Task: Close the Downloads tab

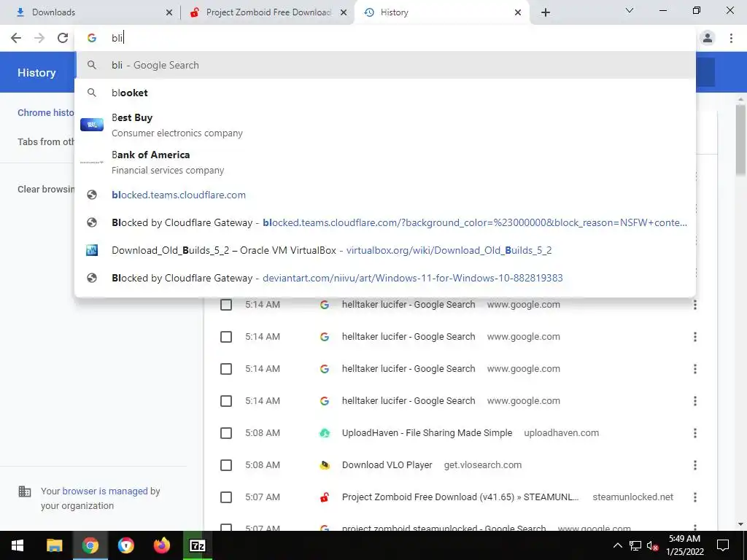Action: 169,13
